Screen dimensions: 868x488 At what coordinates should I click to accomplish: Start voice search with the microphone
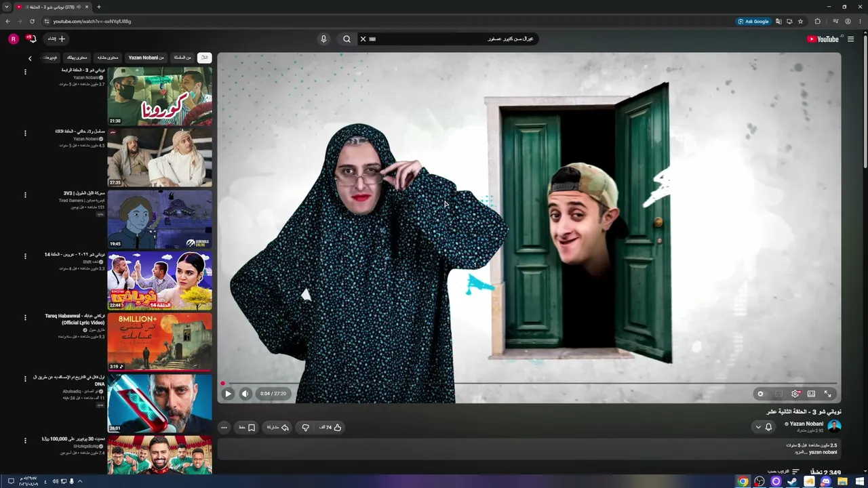pos(323,39)
